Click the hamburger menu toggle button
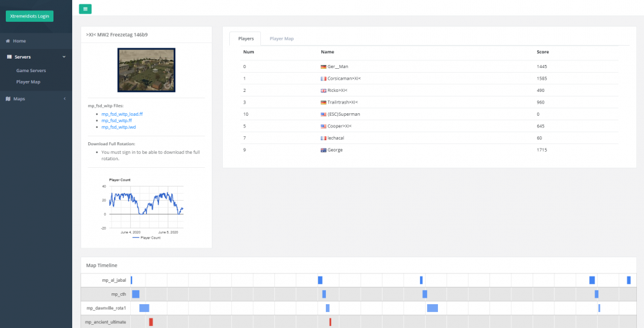This screenshot has width=644, height=328. point(85,8)
